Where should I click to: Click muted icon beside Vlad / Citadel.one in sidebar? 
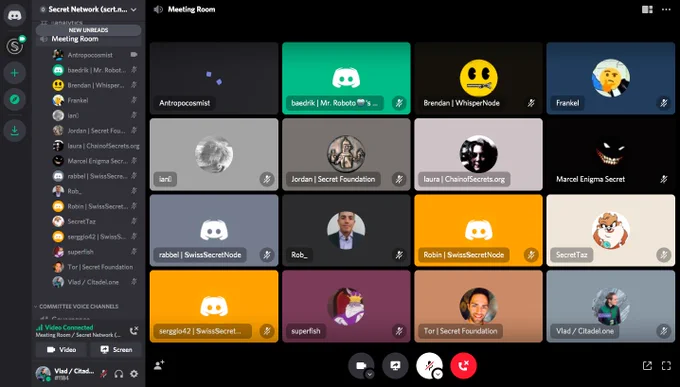click(x=134, y=282)
